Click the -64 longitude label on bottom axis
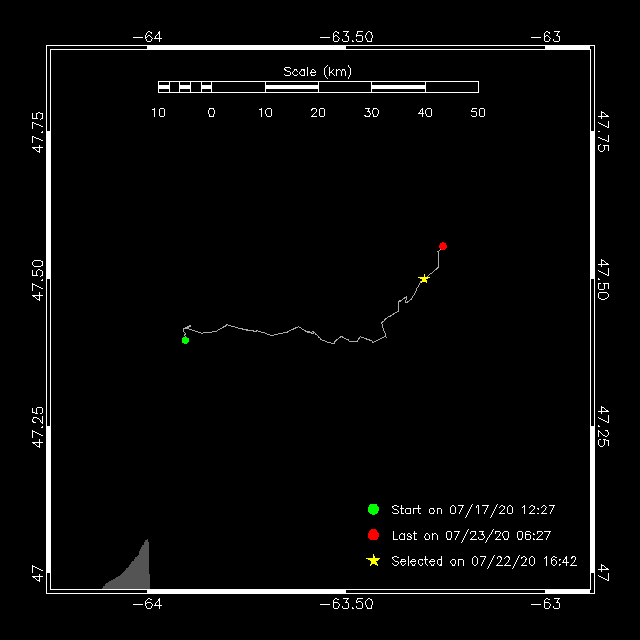Viewport: 640px width, 640px height. pyautogui.click(x=147, y=604)
